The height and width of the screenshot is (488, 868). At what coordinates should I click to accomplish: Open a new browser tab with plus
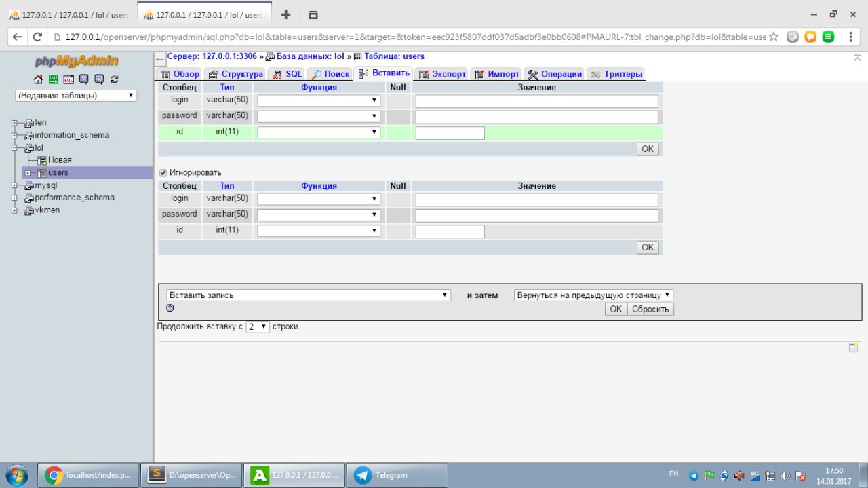pos(285,14)
